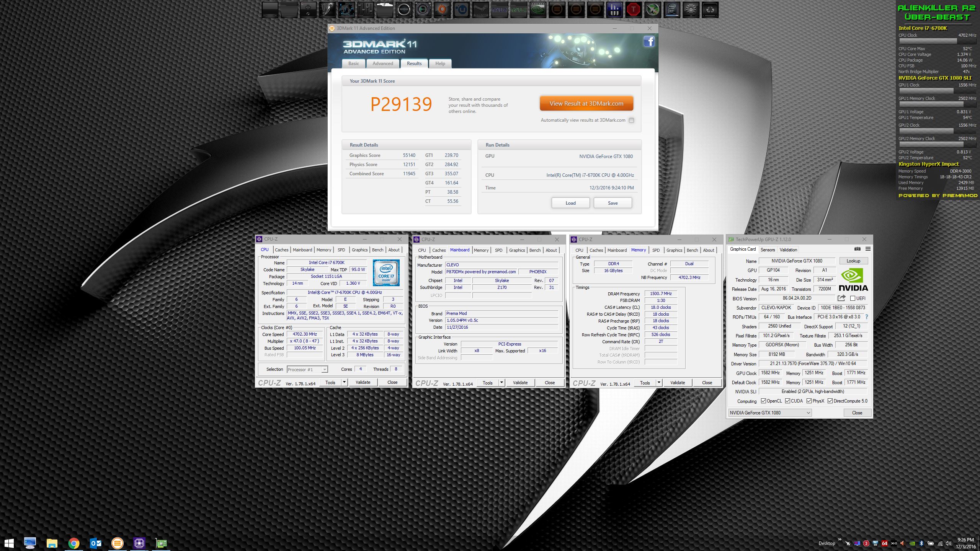Image resolution: width=980 pixels, height=551 pixels.
Task: Expand the taskbar Desktop toolbar chevron
Action: point(840,540)
